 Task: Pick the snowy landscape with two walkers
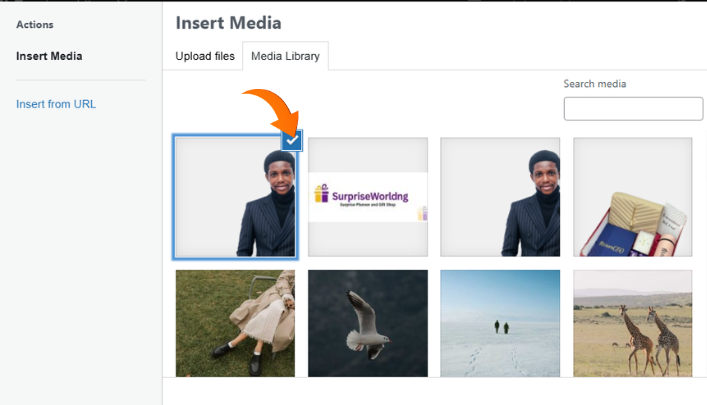pos(500,323)
